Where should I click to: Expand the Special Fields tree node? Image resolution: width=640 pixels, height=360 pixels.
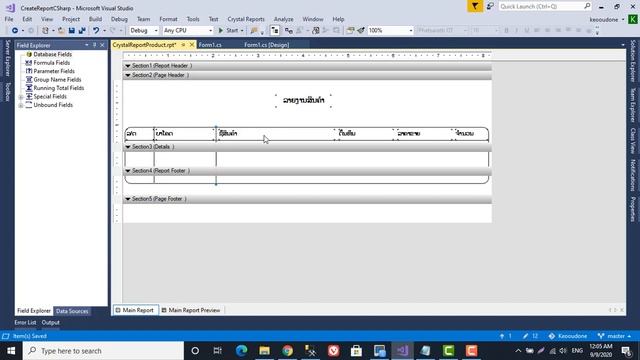click(20, 97)
